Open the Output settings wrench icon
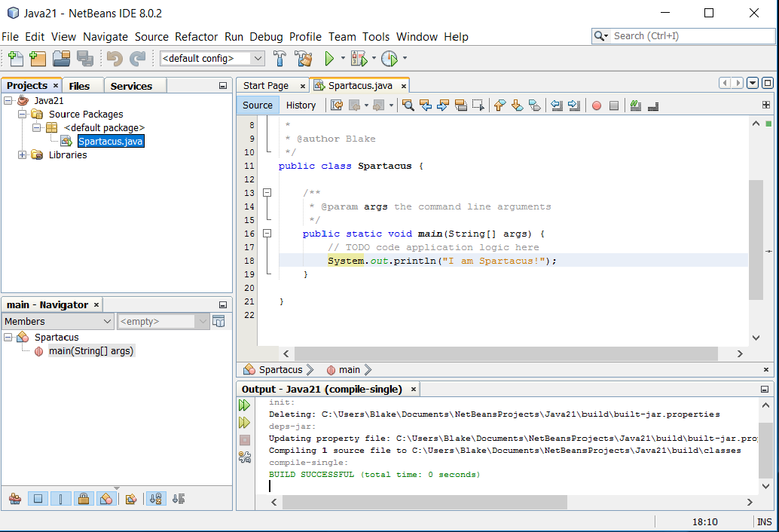 [x=245, y=457]
